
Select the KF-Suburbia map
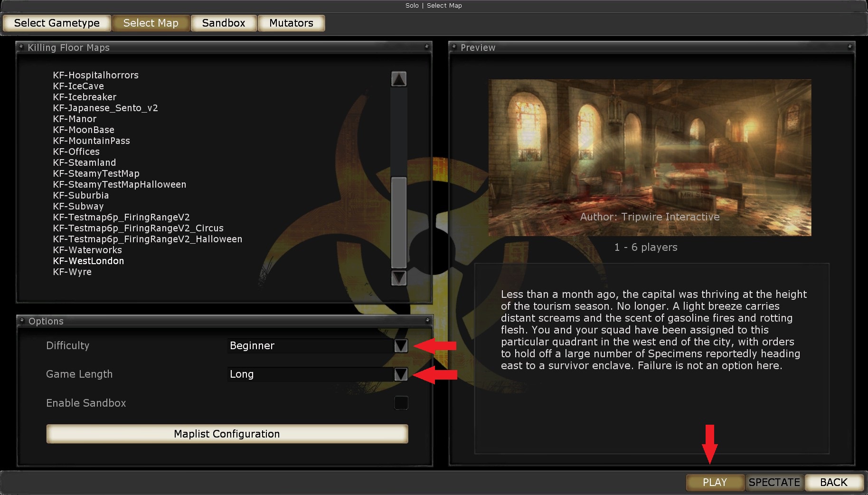81,195
